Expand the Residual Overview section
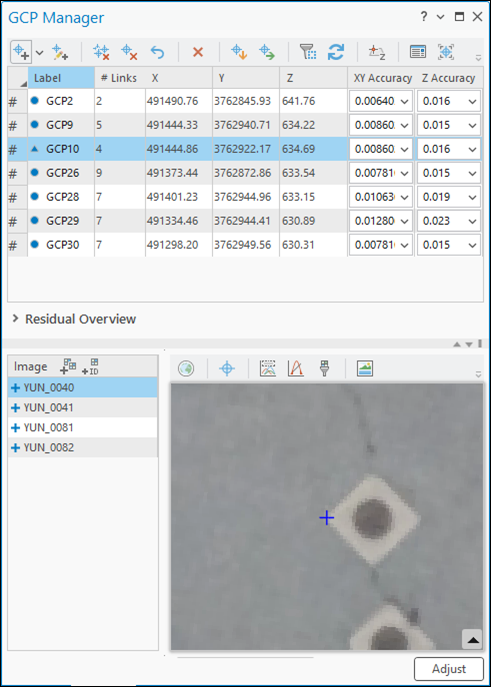This screenshot has height=687, width=491. (16, 319)
